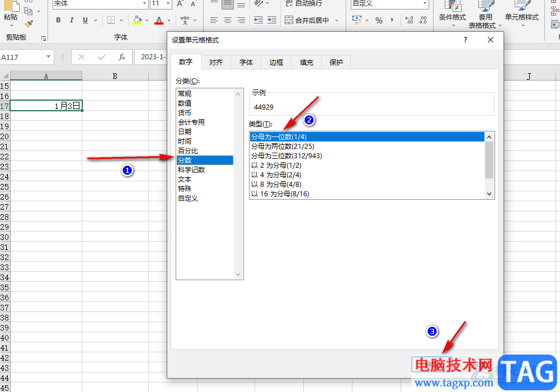Expand merge and center options arrow
Screen dimensions: 560x392
(x=337, y=20)
